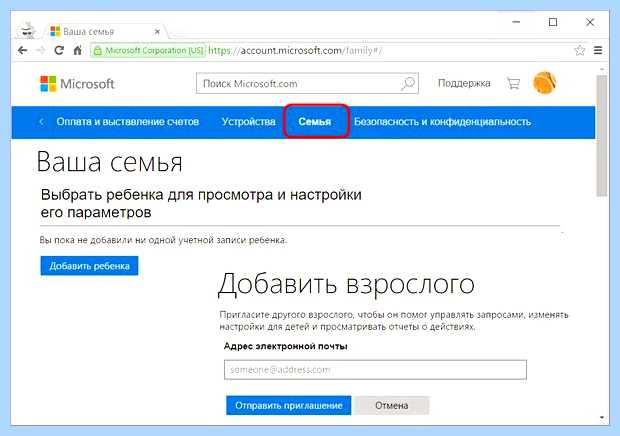This screenshot has width=620, height=436.
Task: Click Отправить приглашение button
Action: coord(289,405)
